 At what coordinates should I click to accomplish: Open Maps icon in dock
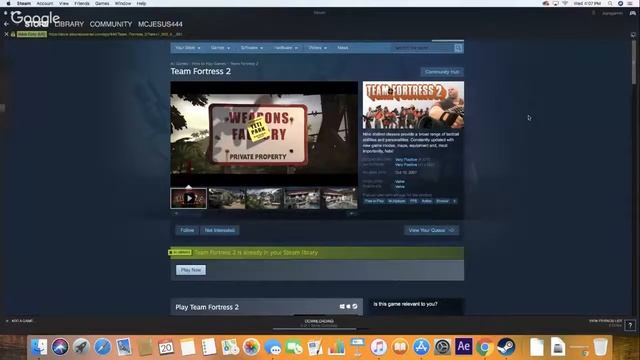pyautogui.click(x=230, y=347)
